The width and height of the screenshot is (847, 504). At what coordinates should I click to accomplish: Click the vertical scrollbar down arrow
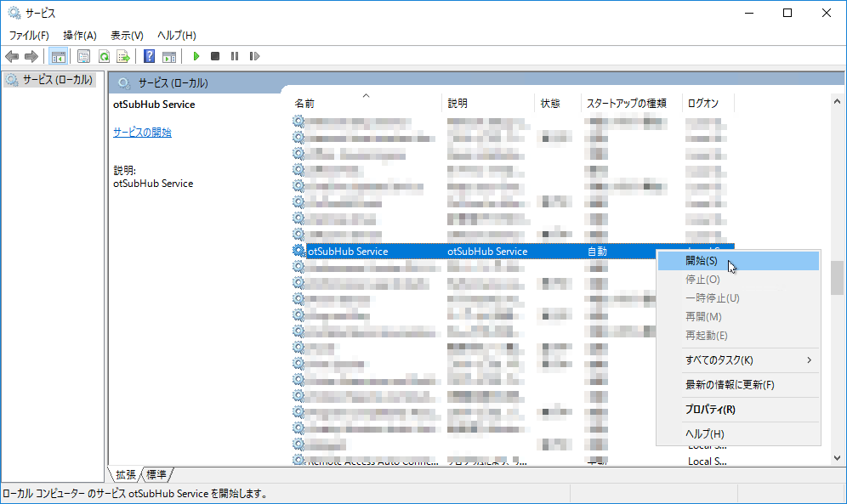pos(838,459)
